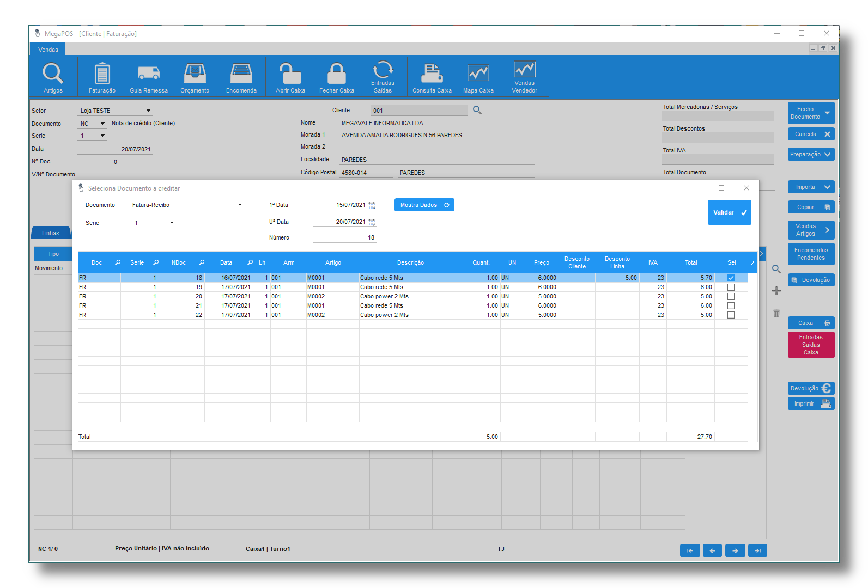Click the Número input field
Screen dimensions: 868x588
(x=344, y=237)
